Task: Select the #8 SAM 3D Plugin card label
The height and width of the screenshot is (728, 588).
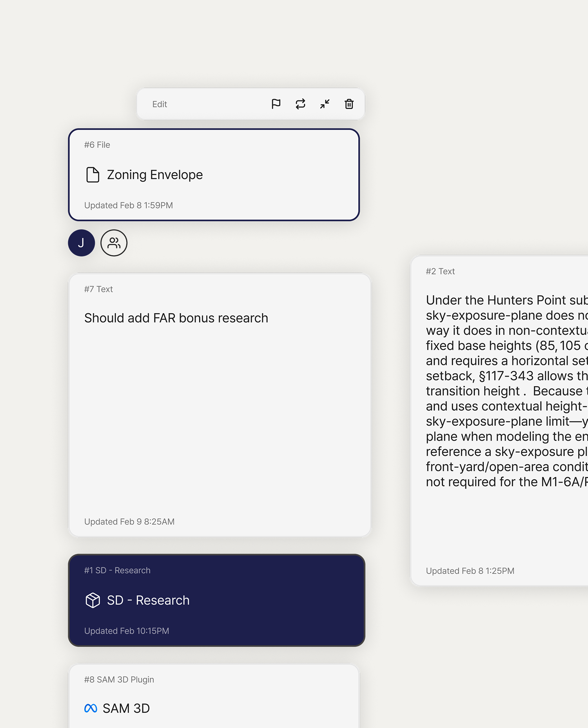Action: pyautogui.click(x=119, y=680)
